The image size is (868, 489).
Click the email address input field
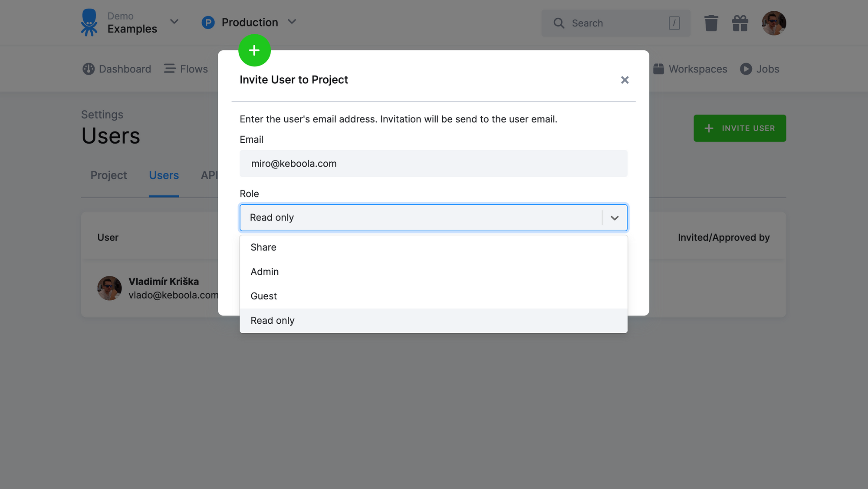pyautogui.click(x=434, y=164)
